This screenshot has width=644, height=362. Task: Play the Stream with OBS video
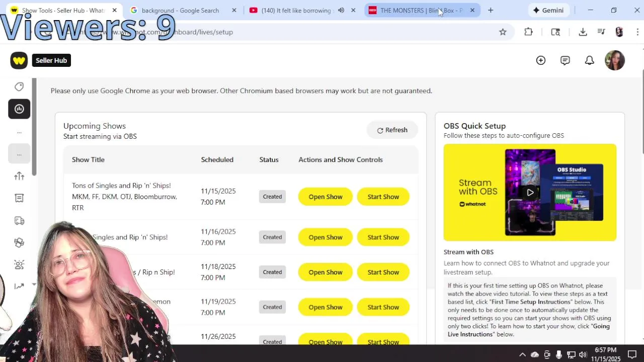(530, 192)
